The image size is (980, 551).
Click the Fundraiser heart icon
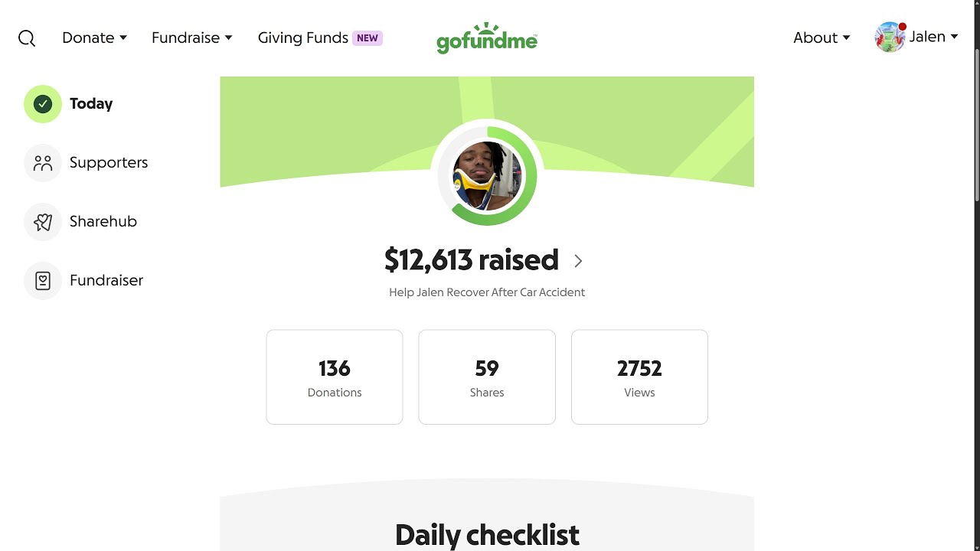pos(43,281)
